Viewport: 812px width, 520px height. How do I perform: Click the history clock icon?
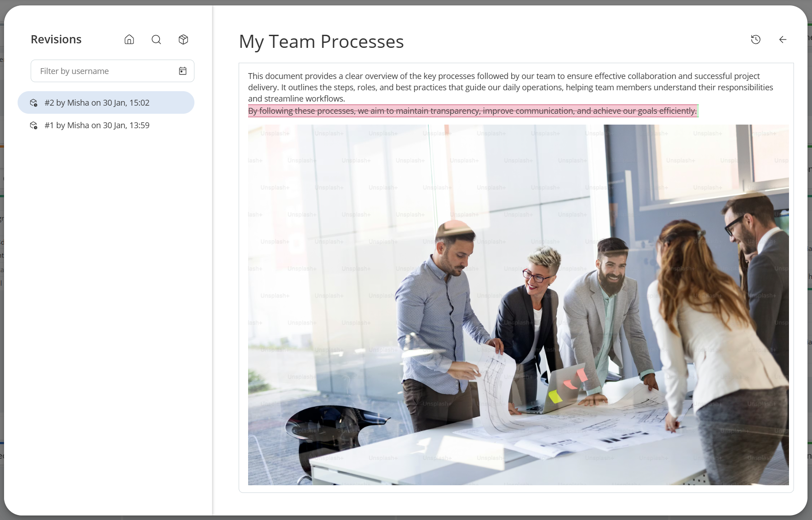(756, 40)
